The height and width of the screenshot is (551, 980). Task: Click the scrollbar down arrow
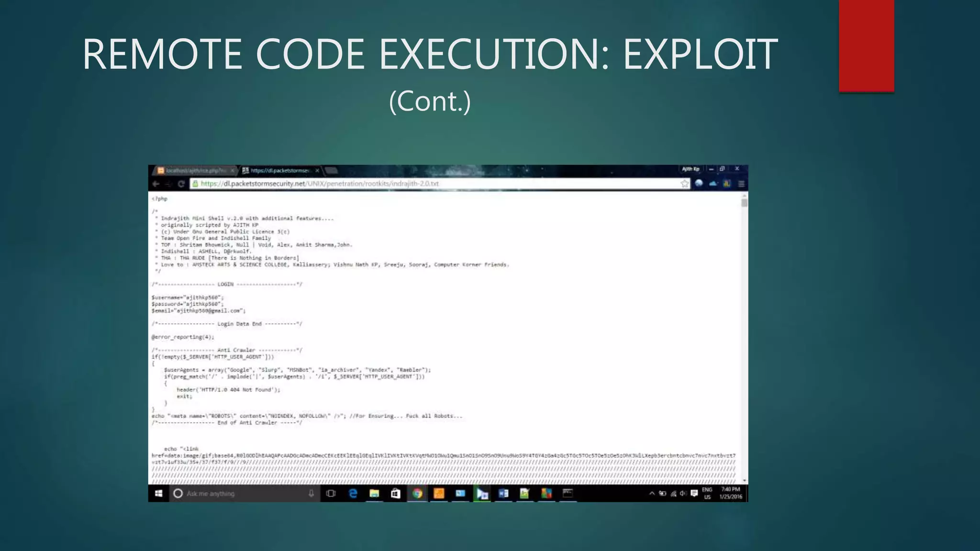pos(744,481)
